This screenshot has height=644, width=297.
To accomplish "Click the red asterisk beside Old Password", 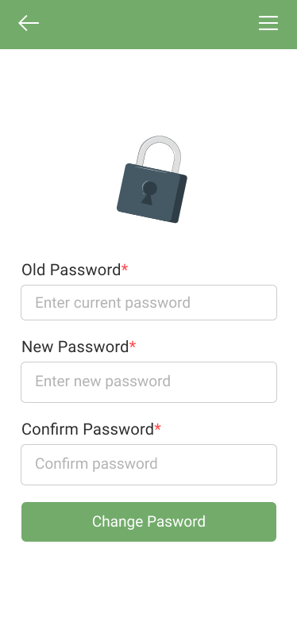I will click(125, 270).
